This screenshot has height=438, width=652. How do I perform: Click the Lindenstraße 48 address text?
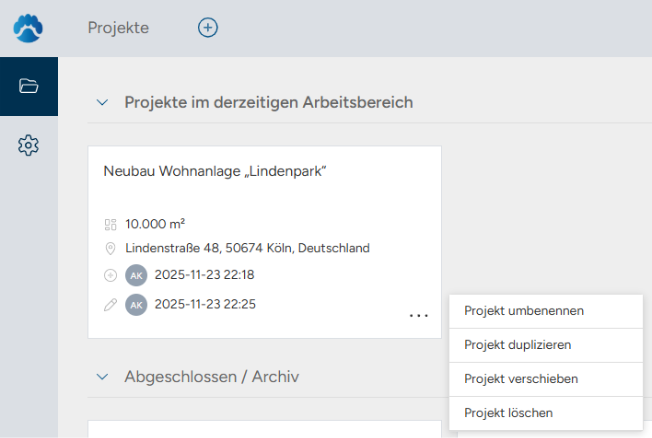pos(248,248)
